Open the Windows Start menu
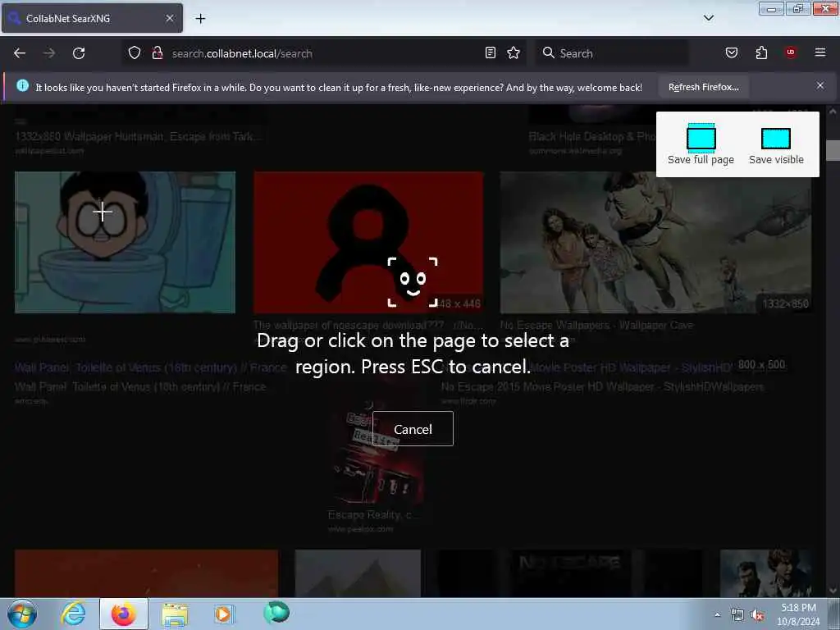 point(22,614)
